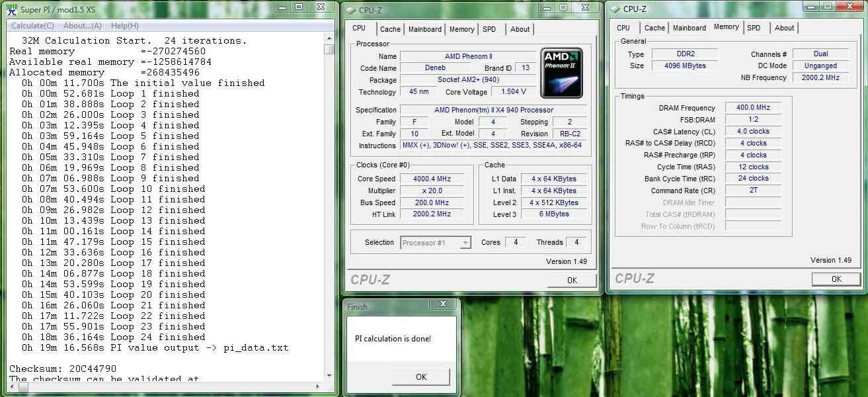Click the Cores count field
The image size is (868, 397).
(x=516, y=242)
